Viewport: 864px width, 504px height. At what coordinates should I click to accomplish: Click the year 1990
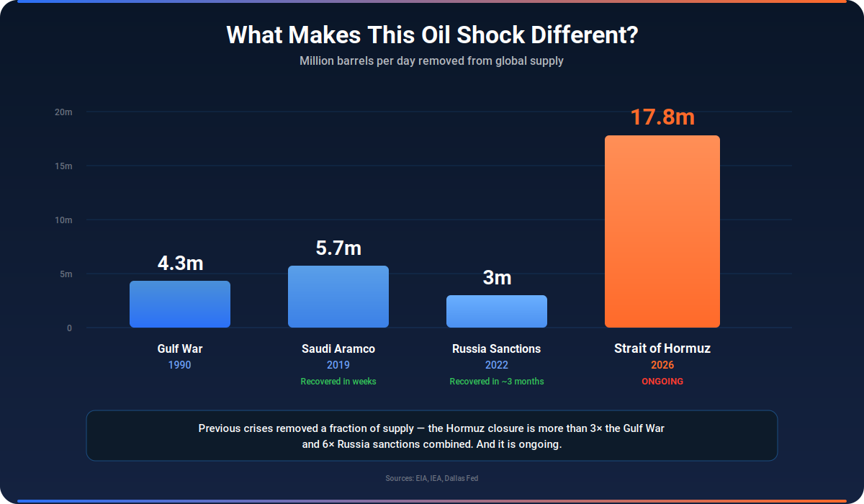(180, 365)
